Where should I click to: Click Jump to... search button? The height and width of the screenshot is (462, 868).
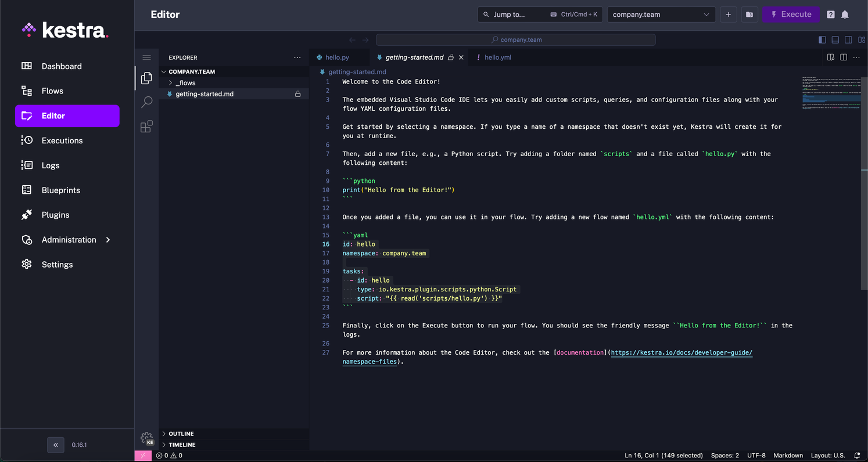[540, 15]
